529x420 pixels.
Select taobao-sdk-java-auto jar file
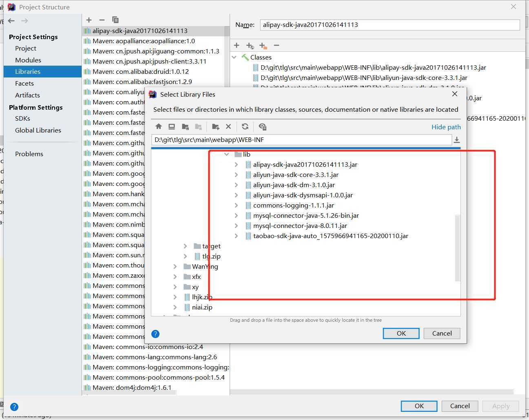click(x=330, y=236)
